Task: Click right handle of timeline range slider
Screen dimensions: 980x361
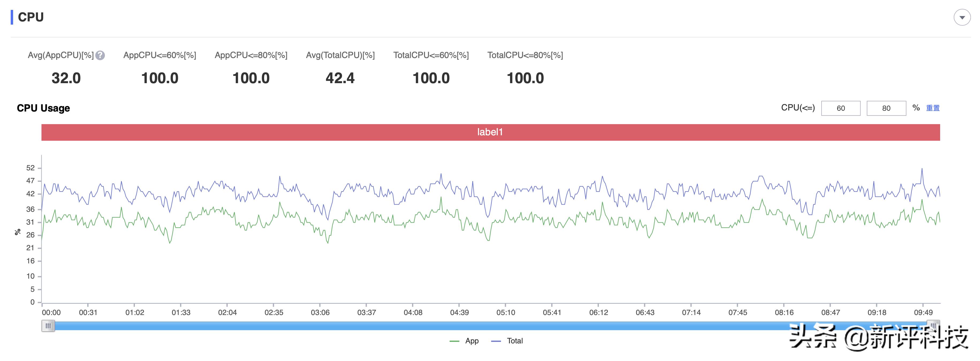Action: point(933,326)
